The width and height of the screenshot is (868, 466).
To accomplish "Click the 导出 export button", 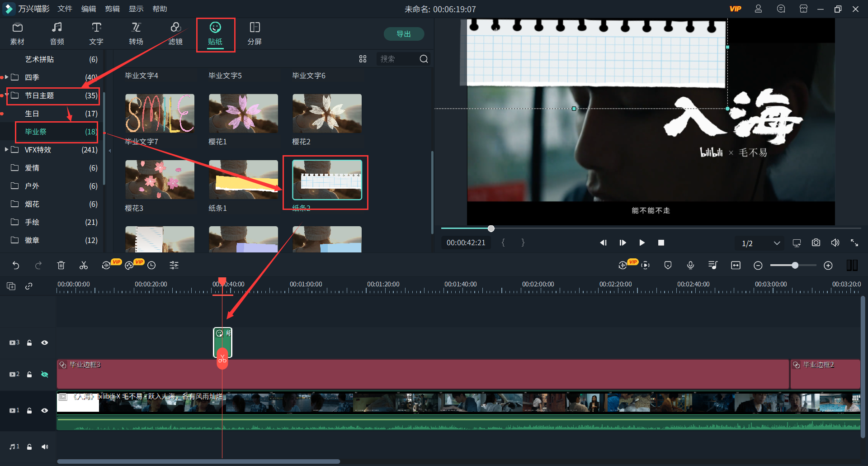I will (404, 34).
